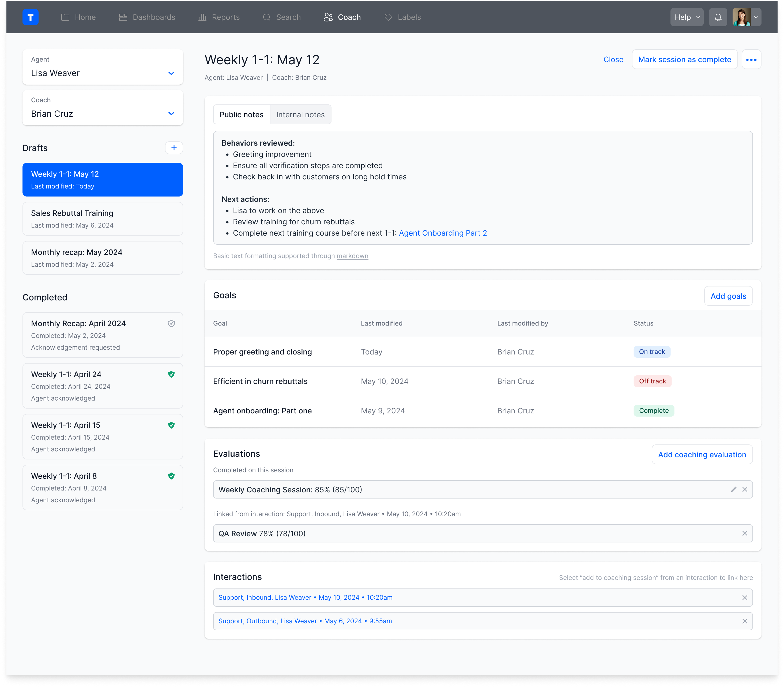This screenshot has width=784, height=687.
Task: Expand the Coach Brian Cruz dropdown
Action: [x=171, y=114]
